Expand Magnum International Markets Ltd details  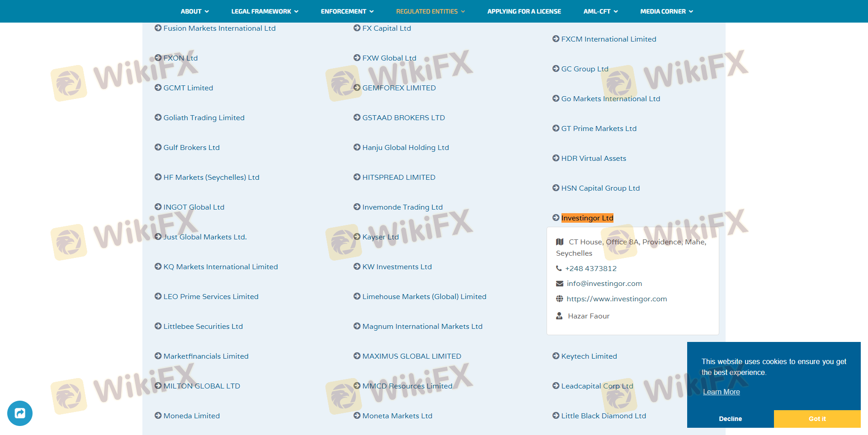coord(422,326)
